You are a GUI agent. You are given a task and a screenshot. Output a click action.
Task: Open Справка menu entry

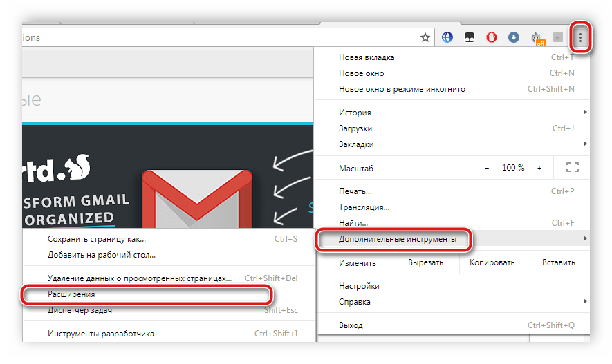coord(453,302)
